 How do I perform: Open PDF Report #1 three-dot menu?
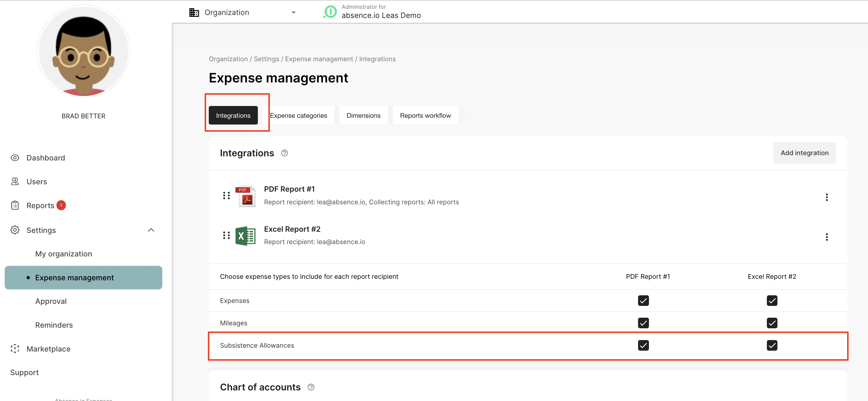coord(826,197)
